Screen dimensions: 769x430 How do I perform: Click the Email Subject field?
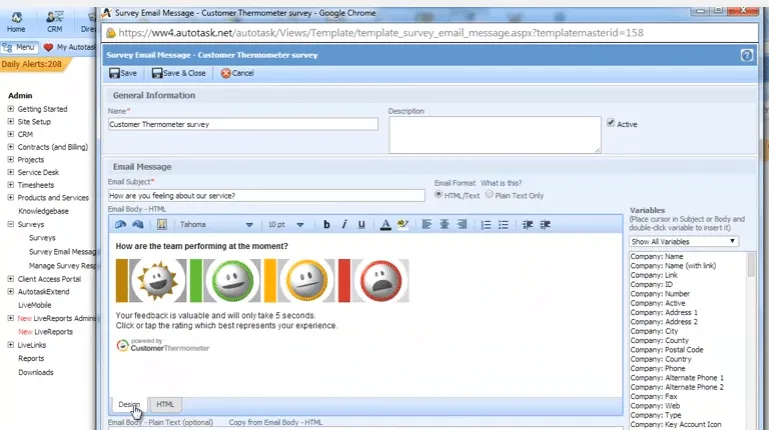pyautogui.click(x=266, y=196)
